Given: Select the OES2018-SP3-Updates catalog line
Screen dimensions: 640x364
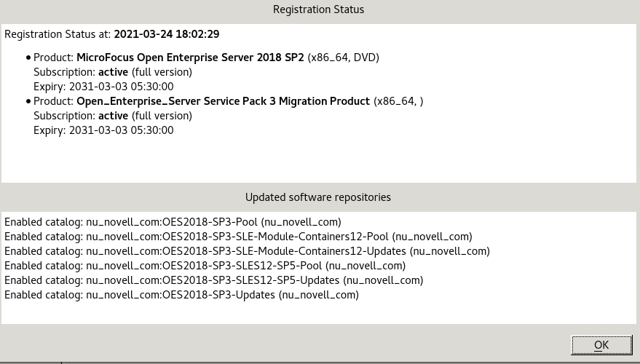Looking at the screenshot, I should [x=181, y=295].
